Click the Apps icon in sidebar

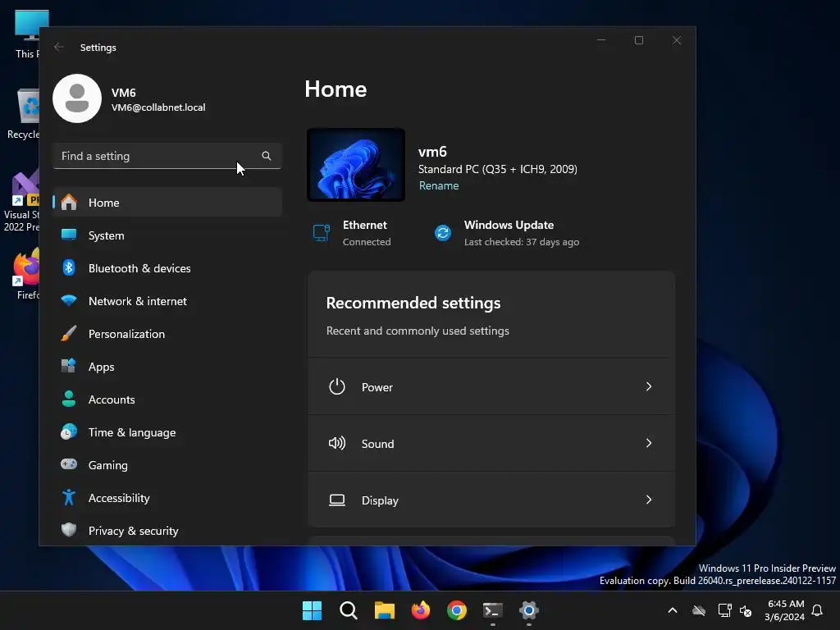pyautogui.click(x=69, y=366)
